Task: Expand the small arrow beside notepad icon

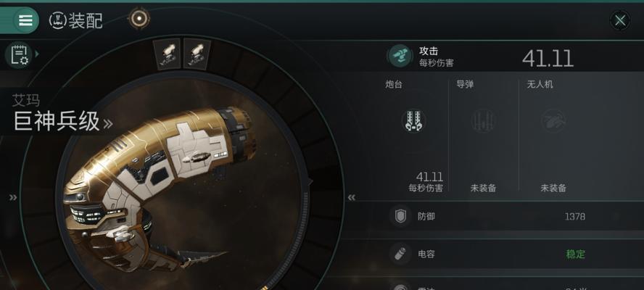Action: (x=37, y=54)
